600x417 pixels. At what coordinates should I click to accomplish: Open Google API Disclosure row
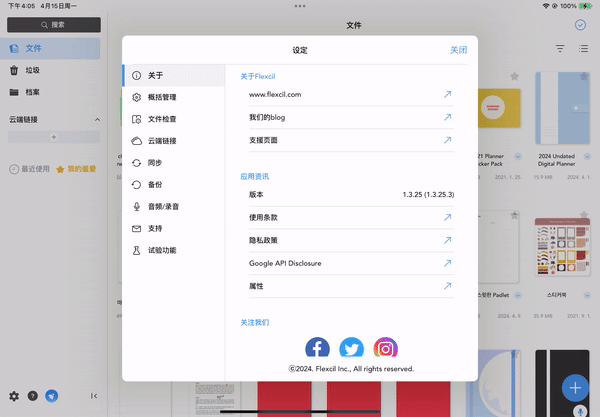tap(351, 263)
